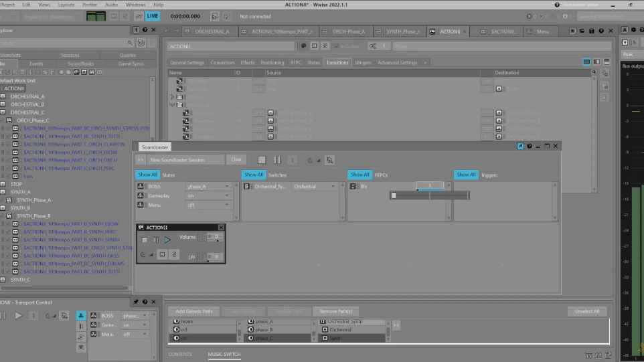Click the Project Explorer search icon

[130, 43]
